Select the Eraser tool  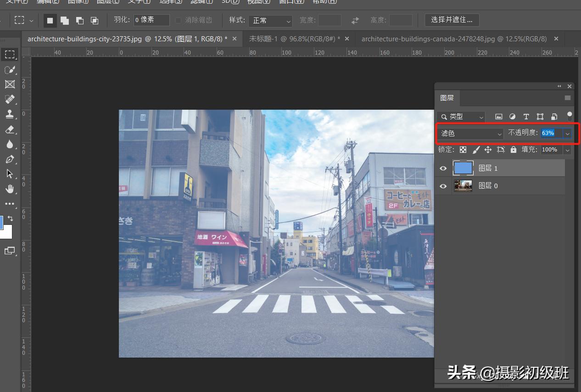pyautogui.click(x=10, y=129)
